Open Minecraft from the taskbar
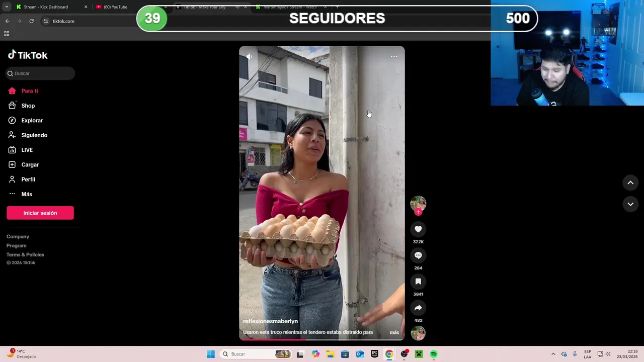Image resolution: width=644 pixels, height=362 pixels. click(x=419, y=354)
